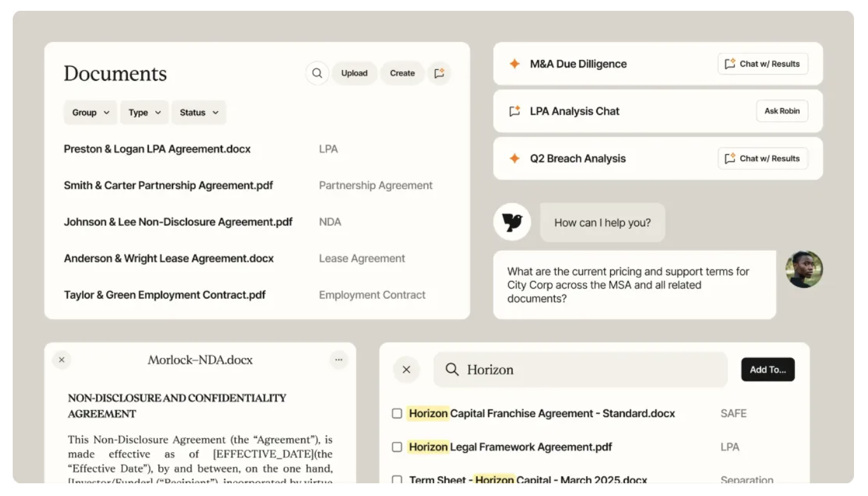Click the chat icon beside LPA Analysis Chat

pos(515,111)
